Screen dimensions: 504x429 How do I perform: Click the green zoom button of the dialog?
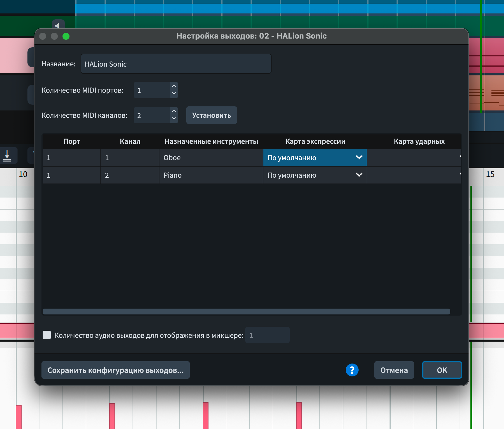[66, 36]
